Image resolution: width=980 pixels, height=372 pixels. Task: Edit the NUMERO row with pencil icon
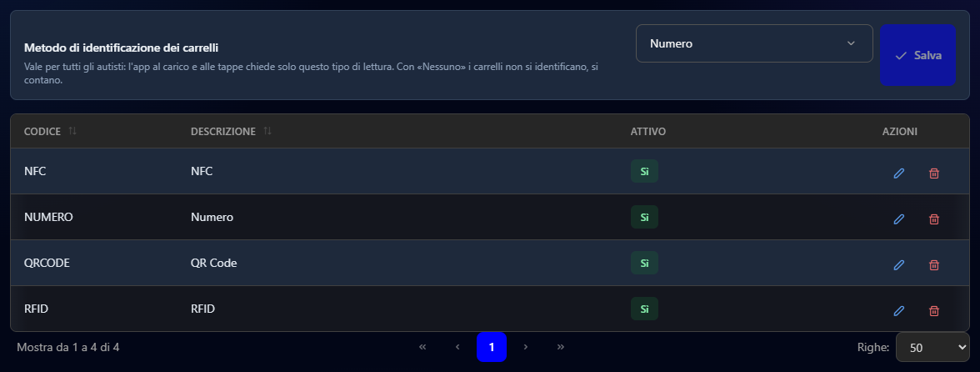pos(898,219)
